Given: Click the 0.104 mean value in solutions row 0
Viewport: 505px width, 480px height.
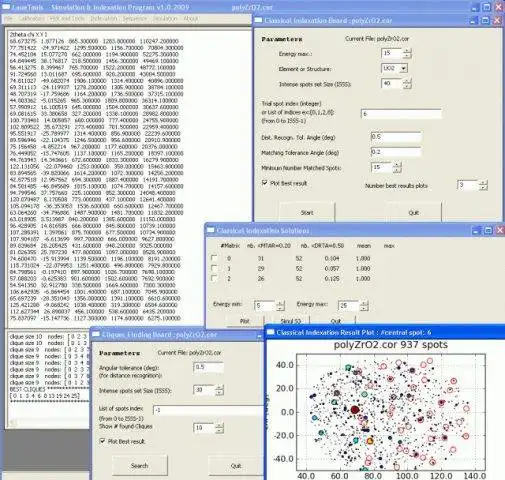Looking at the screenshot, I should pos(332,258).
